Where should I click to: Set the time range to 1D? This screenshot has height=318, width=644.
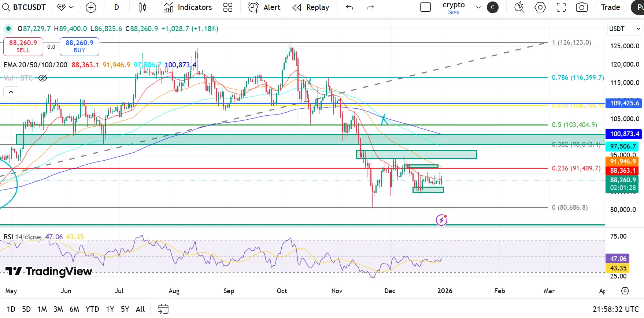click(x=11, y=309)
